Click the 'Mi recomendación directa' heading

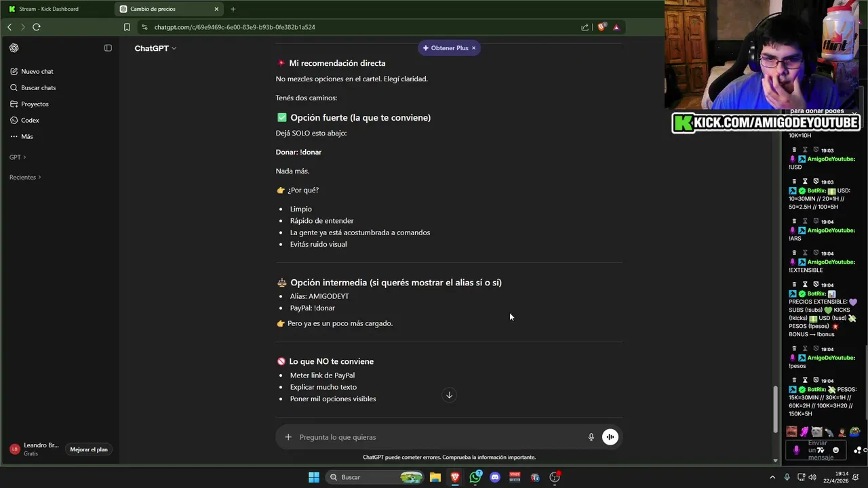coord(337,63)
